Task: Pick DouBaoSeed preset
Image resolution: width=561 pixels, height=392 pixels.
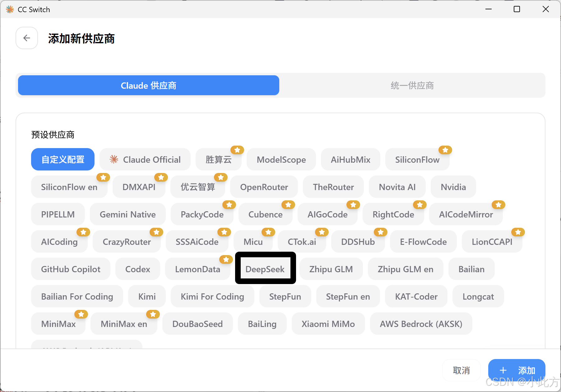Action: pos(197,324)
